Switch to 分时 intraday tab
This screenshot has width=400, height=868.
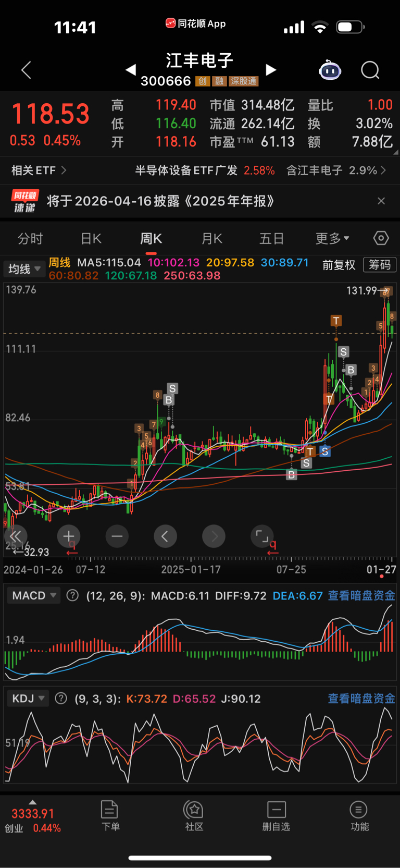(30, 239)
